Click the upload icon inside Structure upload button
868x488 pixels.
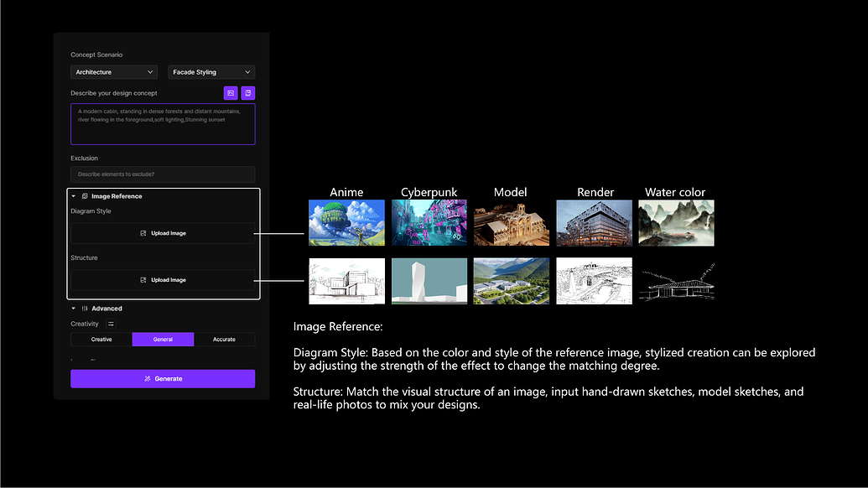143,280
